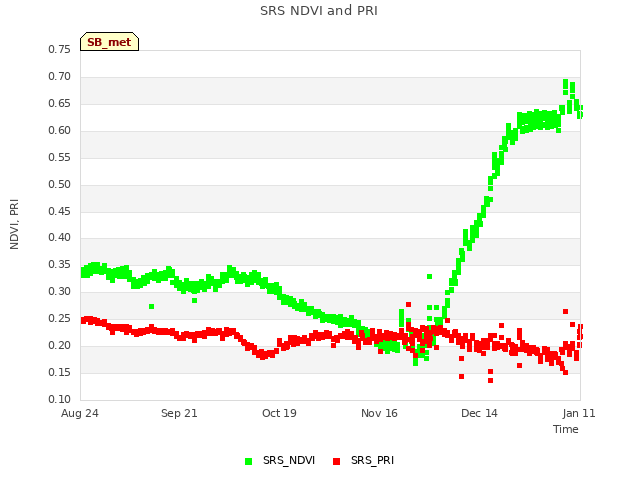Viewport: 640px width, 480px height.
Task: Select the SRS_NDVI legend label
Action: point(289,460)
